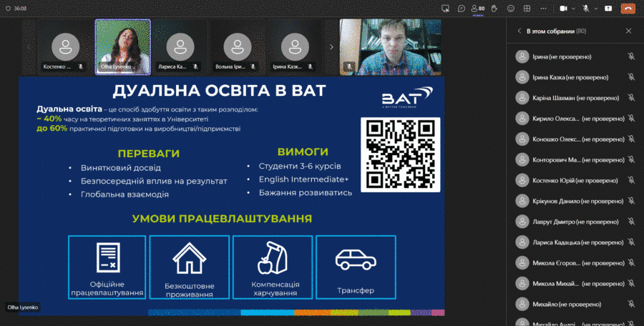Screen dimensions: 644x326
Task: Select participant Ірина (не проверено) in list
Action: coord(575,56)
